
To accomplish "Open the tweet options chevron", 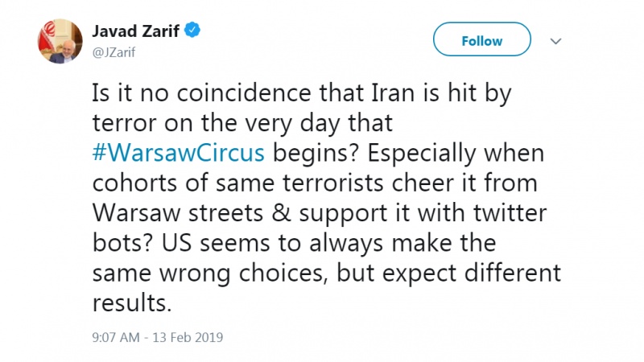I will click(x=555, y=40).
